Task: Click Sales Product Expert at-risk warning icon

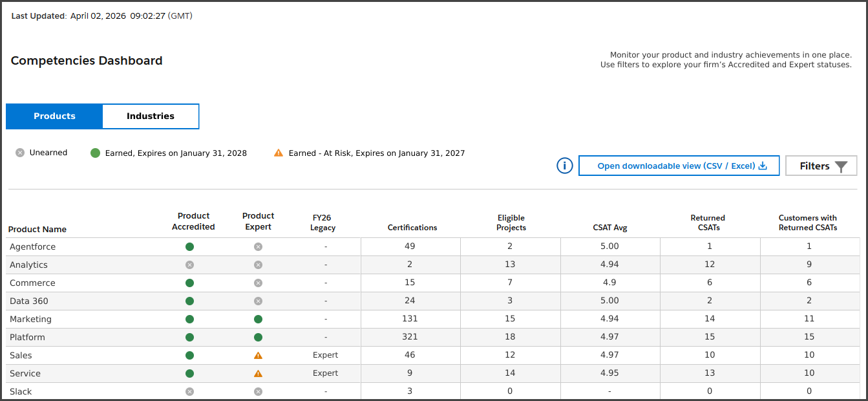Action: (258, 355)
